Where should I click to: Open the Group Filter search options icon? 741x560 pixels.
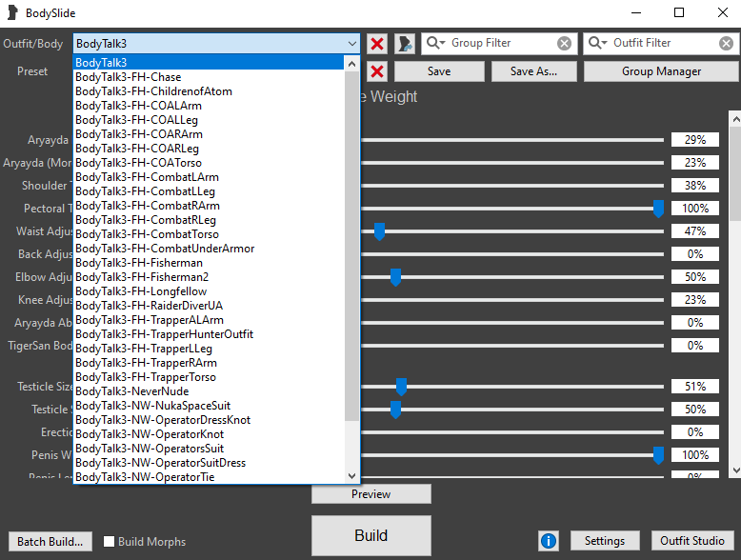tap(435, 43)
